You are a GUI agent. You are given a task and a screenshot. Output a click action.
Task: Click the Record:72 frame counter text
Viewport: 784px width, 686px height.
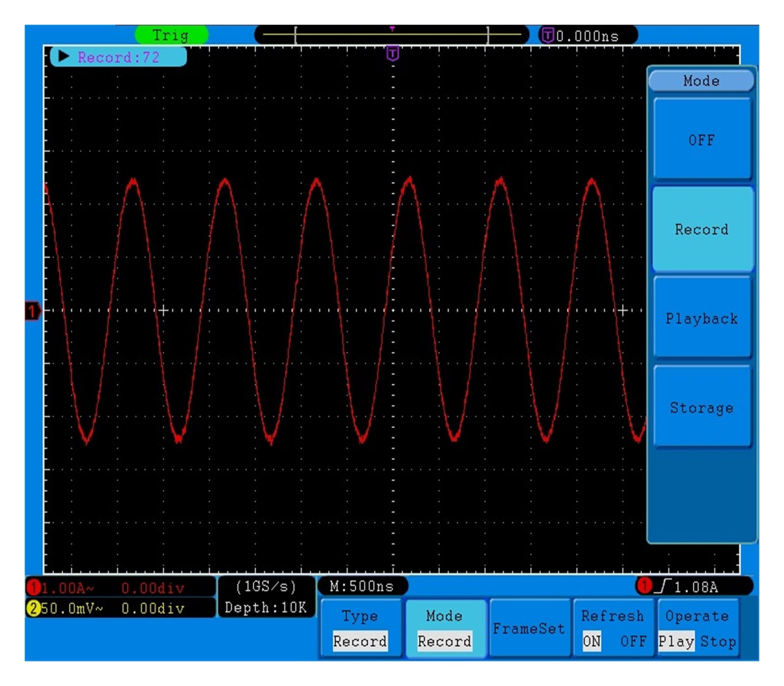coord(119,57)
